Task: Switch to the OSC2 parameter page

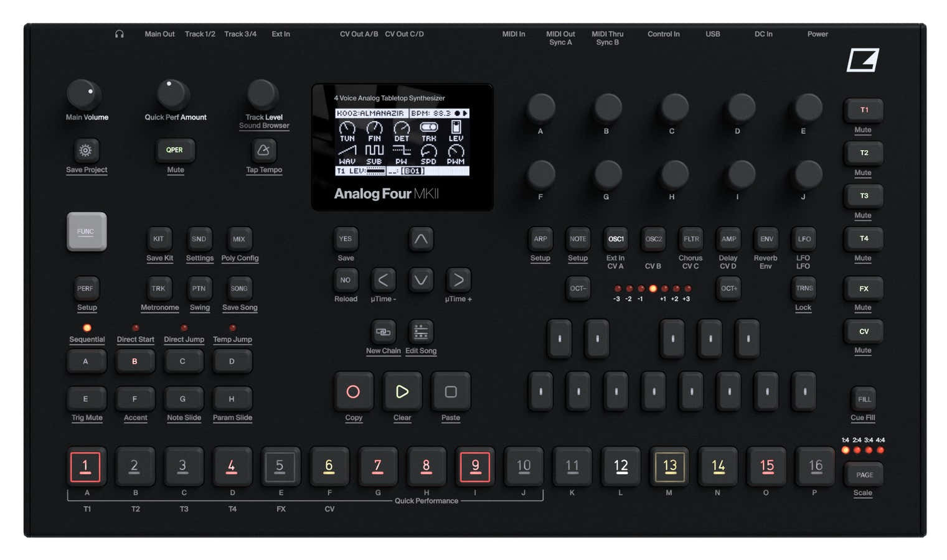Action: click(653, 239)
